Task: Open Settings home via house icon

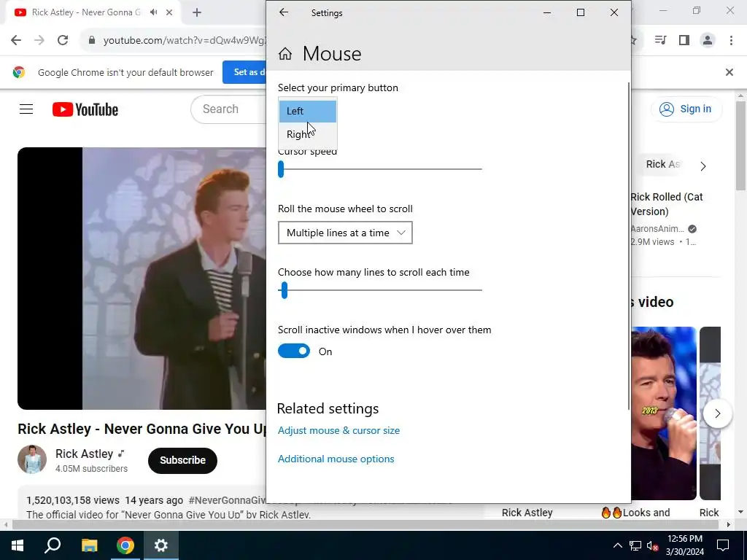Action: (x=285, y=54)
